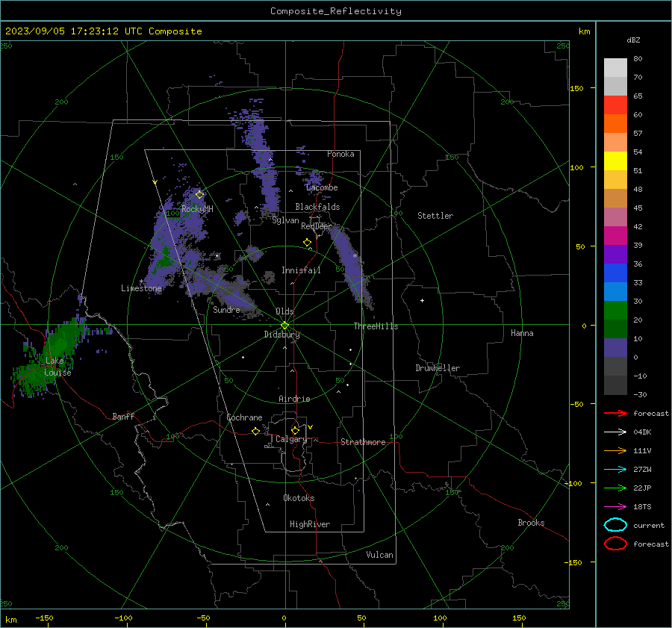This screenshot has width=672, height=628.
Task: Click the Blackfalds town label
Action: pos(317,207)
